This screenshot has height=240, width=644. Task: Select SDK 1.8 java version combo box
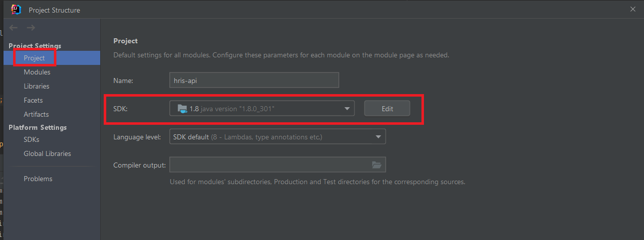pos(262,108)
